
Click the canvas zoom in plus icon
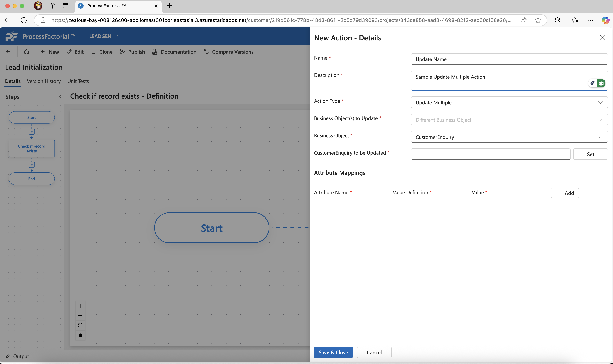pos(80,306)
